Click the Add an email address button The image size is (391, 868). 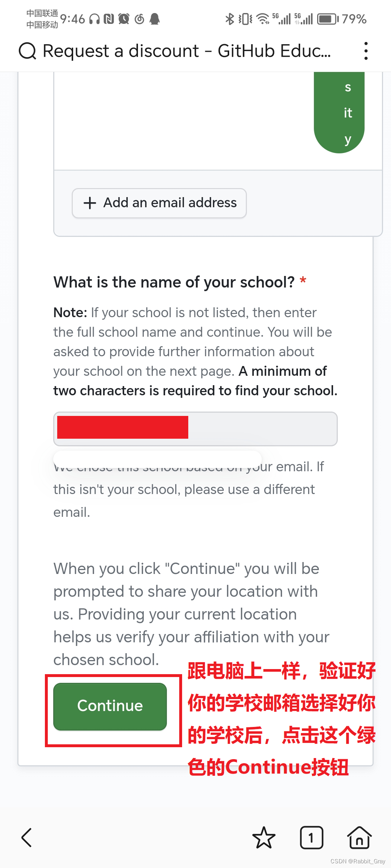pyautogui.click(x=159, y=203)
